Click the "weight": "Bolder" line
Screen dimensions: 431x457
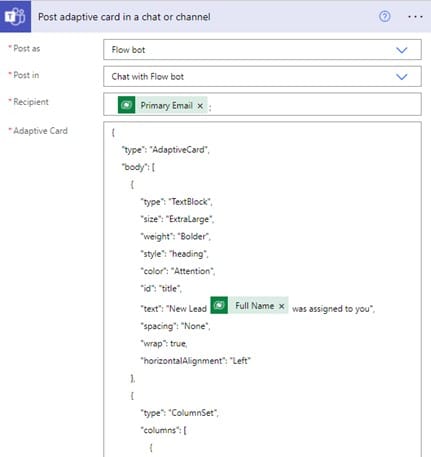pos(175,236)
